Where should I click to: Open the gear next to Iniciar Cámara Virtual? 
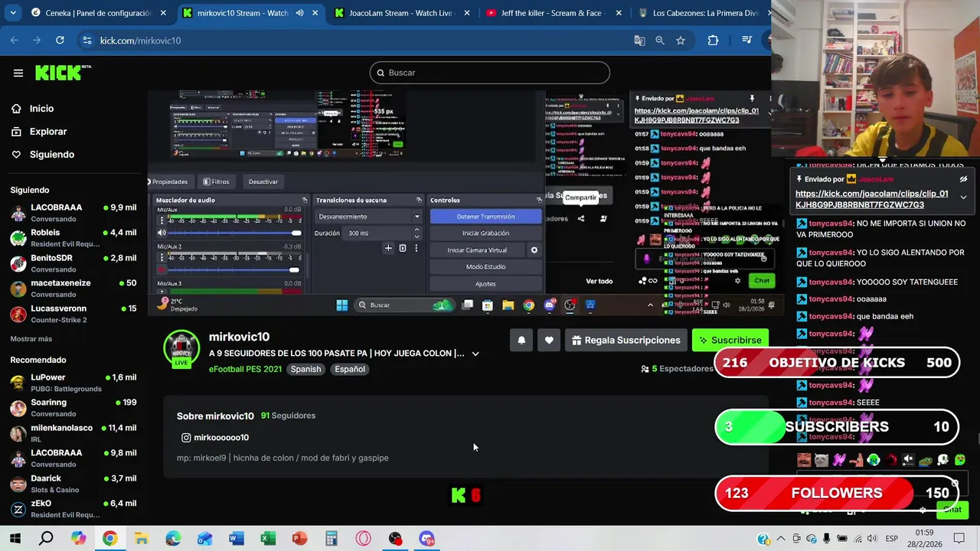[534, 250]
